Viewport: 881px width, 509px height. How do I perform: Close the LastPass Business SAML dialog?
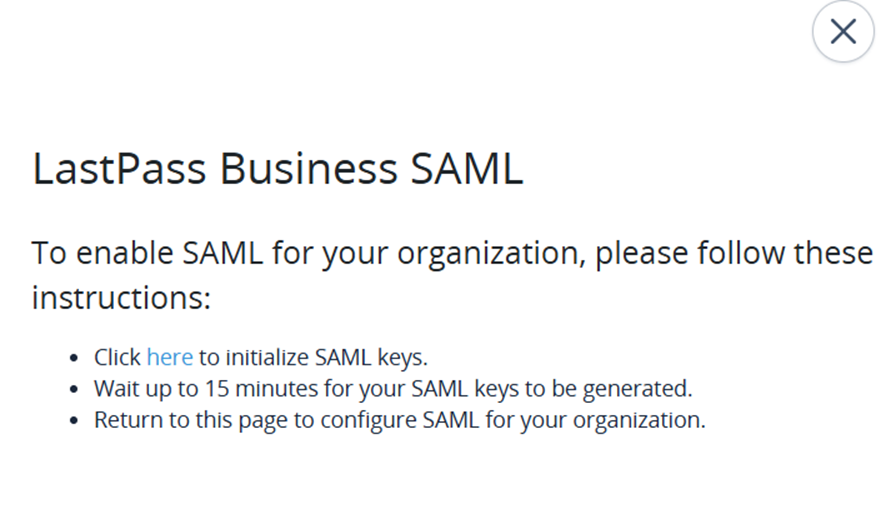[x=843, y=32]
